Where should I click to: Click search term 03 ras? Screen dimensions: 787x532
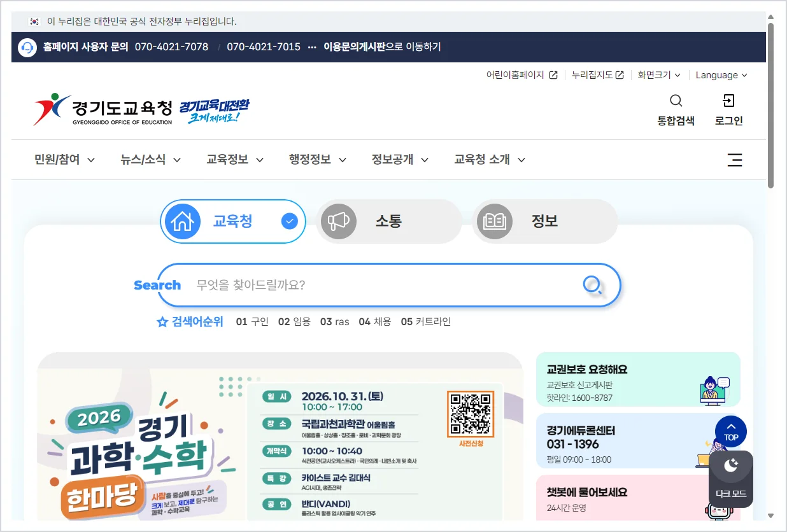334,322
